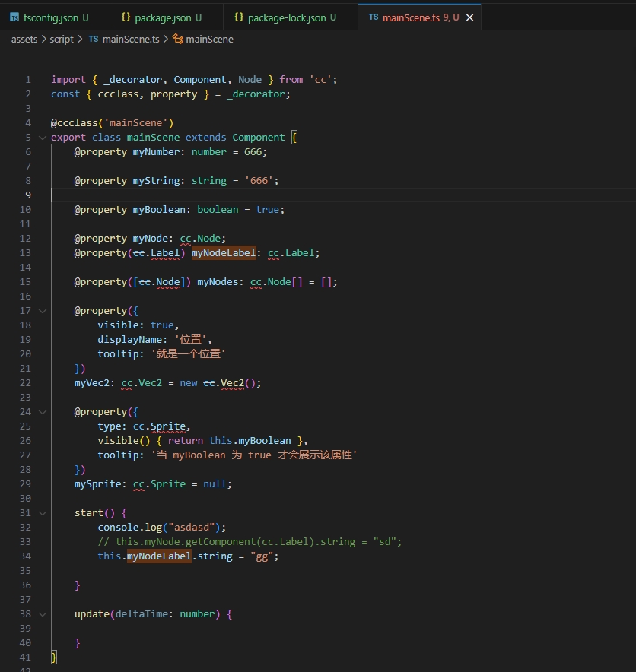Fold the @property block at line 24

click(43, 412)
